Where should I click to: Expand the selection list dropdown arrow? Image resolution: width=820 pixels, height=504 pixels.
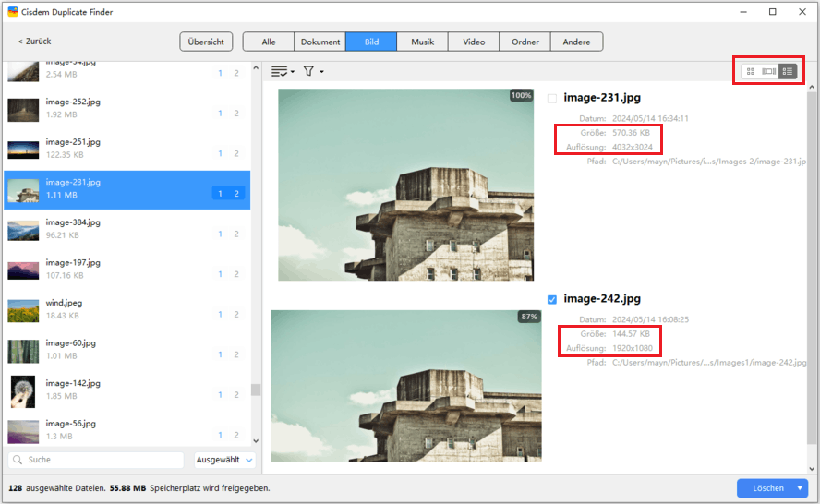tap(293, 72)
